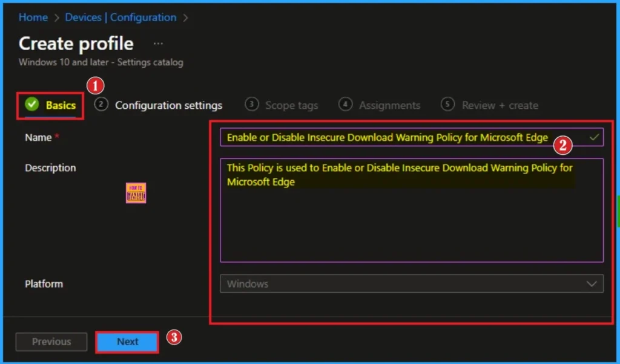620x364 pixels.
Task: Click the step 3 circle icon
Action: tap(251, 105)
